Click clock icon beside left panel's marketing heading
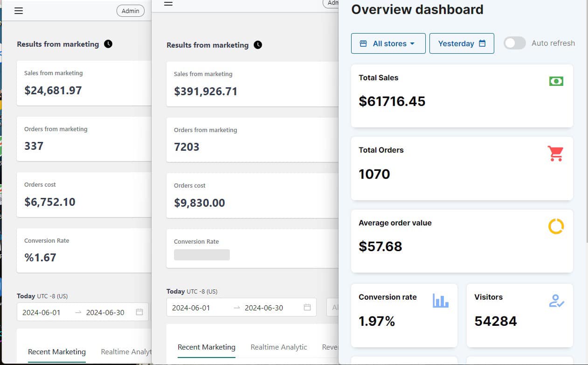 (108, 44)
